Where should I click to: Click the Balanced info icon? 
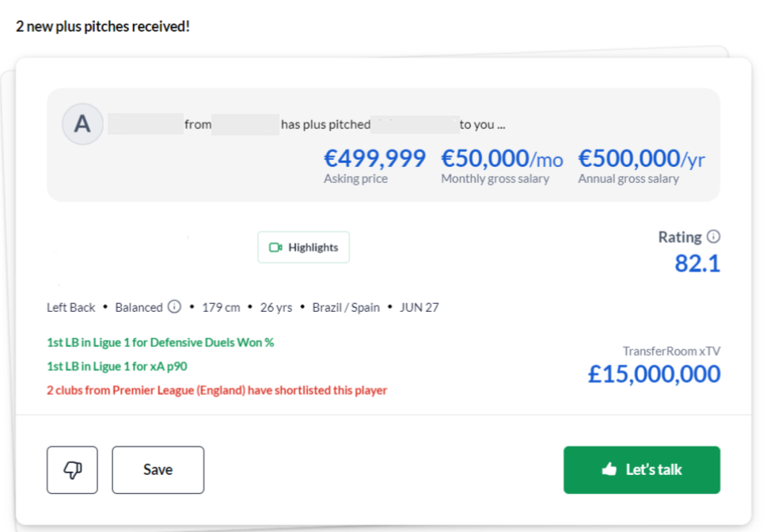pos(175,307)
